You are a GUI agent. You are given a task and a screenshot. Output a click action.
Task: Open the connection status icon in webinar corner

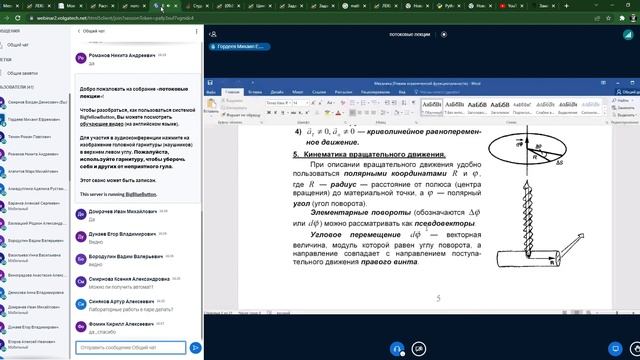[628, 35]
